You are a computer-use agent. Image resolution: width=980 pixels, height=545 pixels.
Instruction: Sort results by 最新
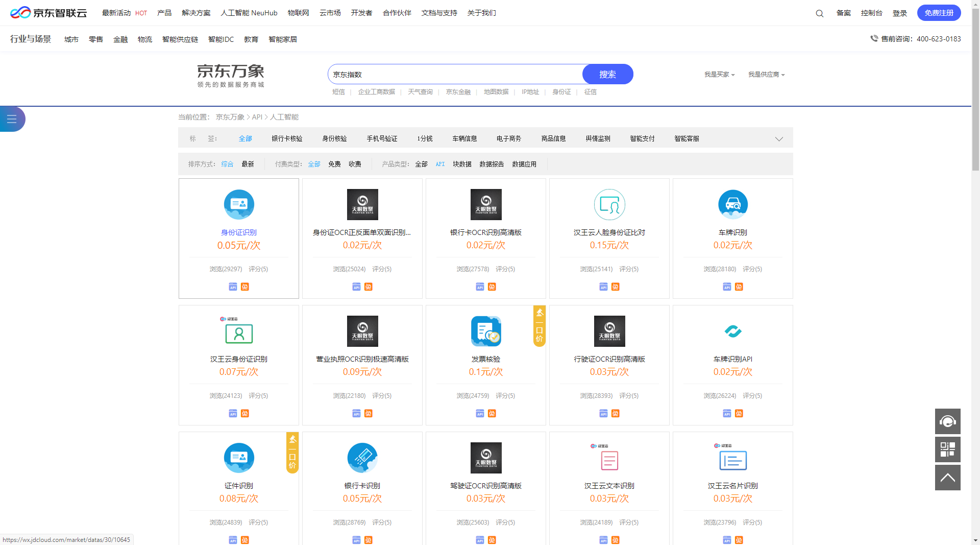click(248, 164)
